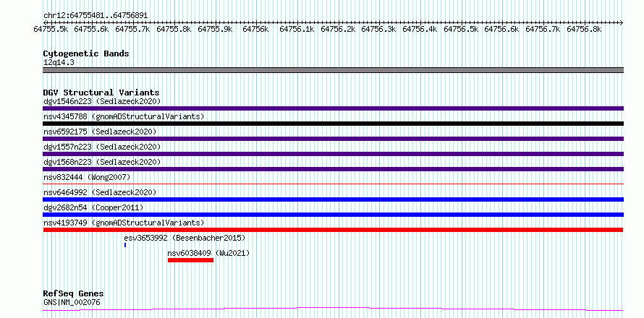Click the 64756k ruler tick label
Image resolution: width=644 pixels, height=318 pixels.
(x=255, y=29)
